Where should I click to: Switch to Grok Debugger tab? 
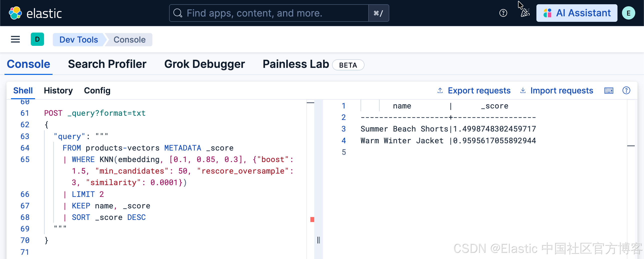pos(204,64)
